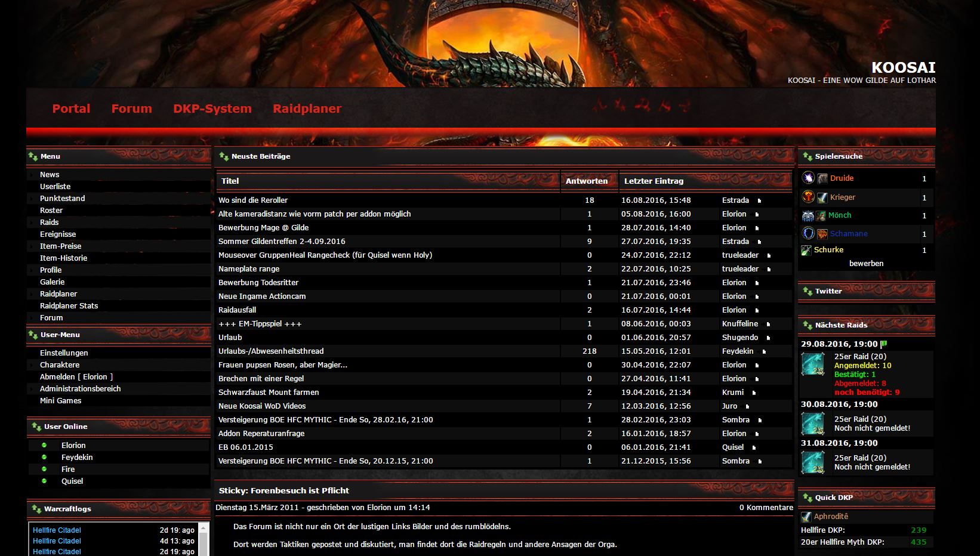The width and height of the screenshot is (980, 556).
Task: Click the round purple spec icon beside Druide
Action: coord(808,178)
